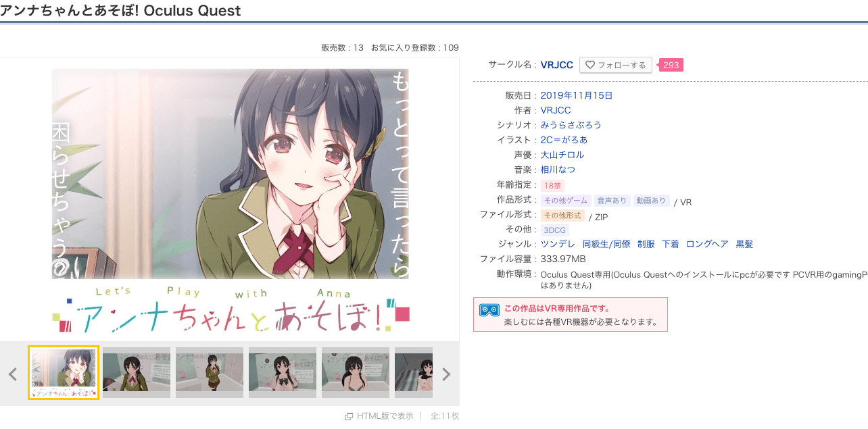868x429 pixels.
Task: Click the 年齢指定 label
Action: point(517,184)
